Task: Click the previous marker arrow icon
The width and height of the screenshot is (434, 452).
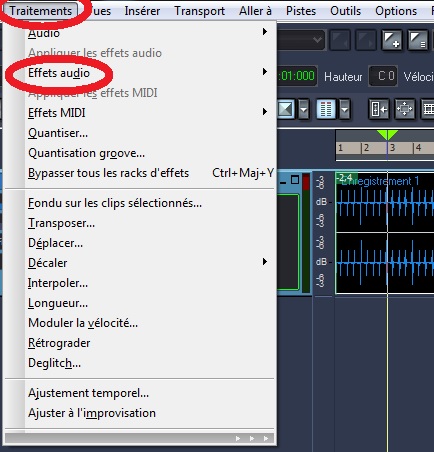Action: pyautogui.click(x=340, y=41)
